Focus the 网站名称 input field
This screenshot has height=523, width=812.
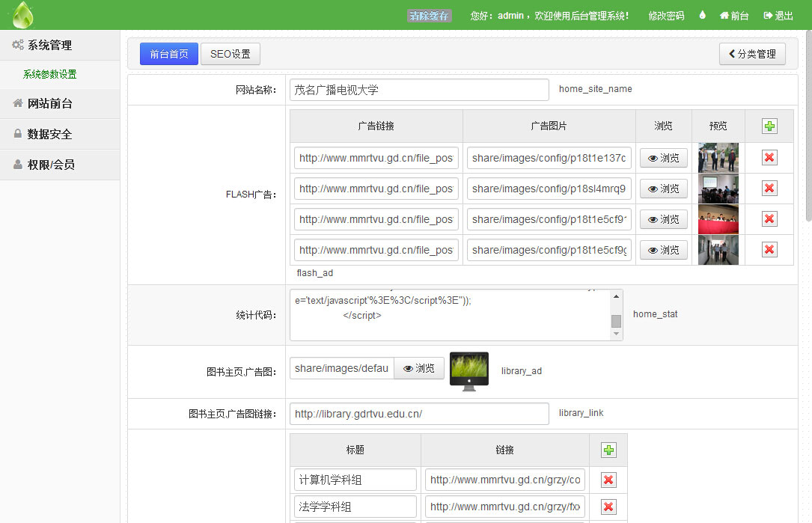point(419,90)
